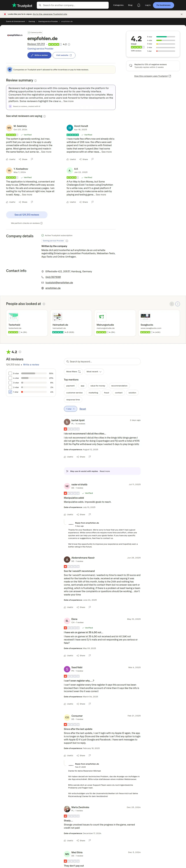Open How this company uses Trustpilot link
The image size is (186, 868).
tap(153, 76)
